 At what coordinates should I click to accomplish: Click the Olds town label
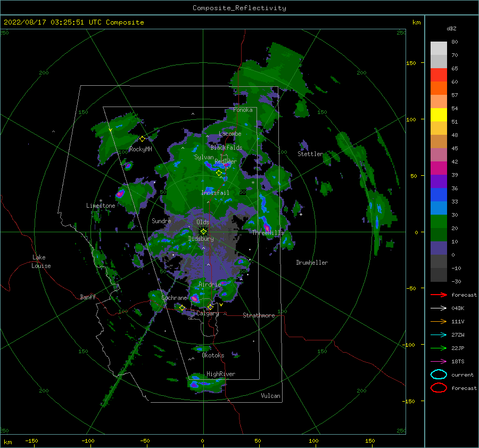(203, 222)
